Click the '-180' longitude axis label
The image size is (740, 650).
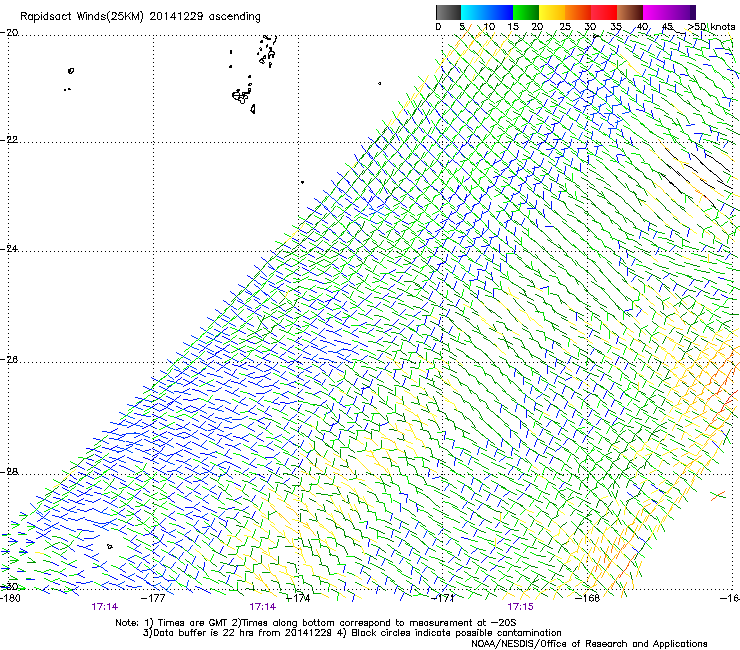pyautogui.click(x=10, y=598)
